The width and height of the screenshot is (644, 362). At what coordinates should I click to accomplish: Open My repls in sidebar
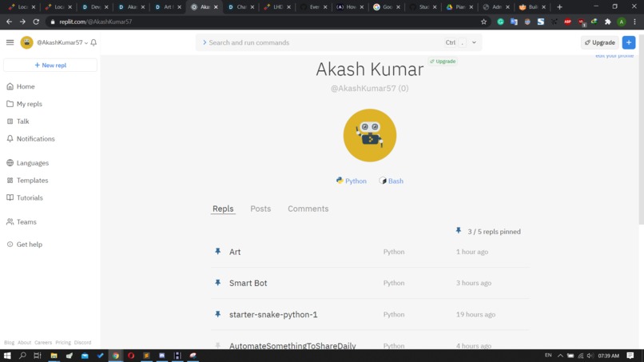[x=24, y=104]
